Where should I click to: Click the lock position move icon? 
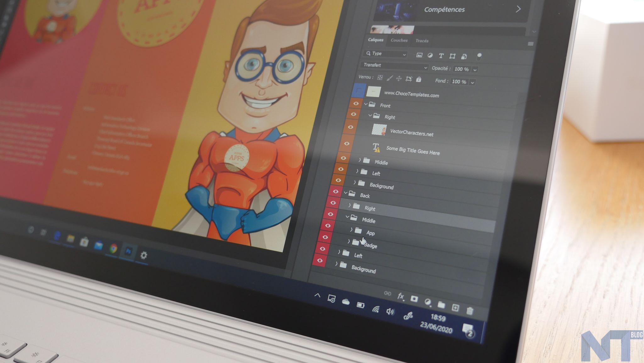click(x=399, y=78)
